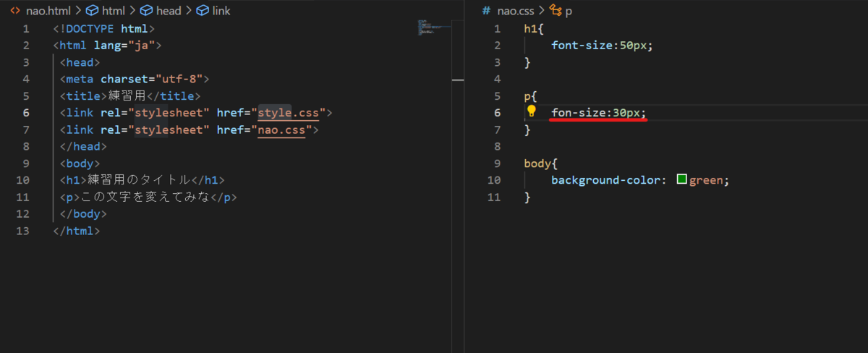Click the closing </head> tag
Screen dimensions: 868x353
[x=83, y=147]
